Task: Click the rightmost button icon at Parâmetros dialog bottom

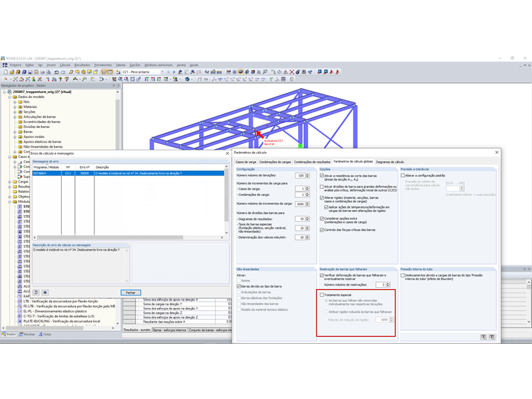Action: pyautogui.click(x=491, y=337)
